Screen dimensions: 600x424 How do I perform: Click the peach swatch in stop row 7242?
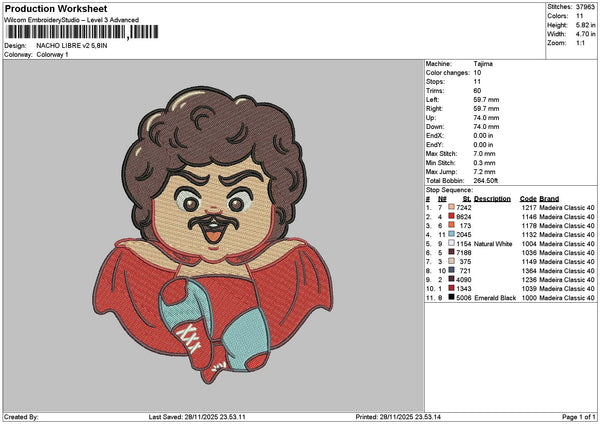[452, 207]
